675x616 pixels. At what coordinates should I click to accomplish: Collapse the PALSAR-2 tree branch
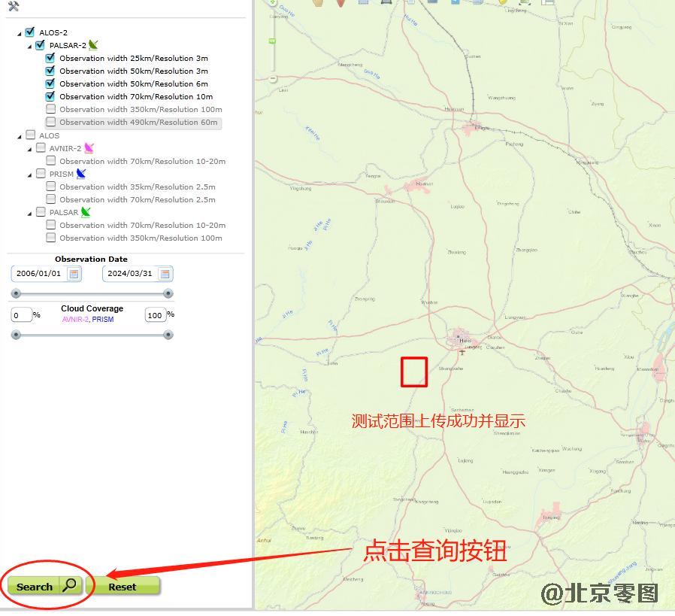(30, 46)
